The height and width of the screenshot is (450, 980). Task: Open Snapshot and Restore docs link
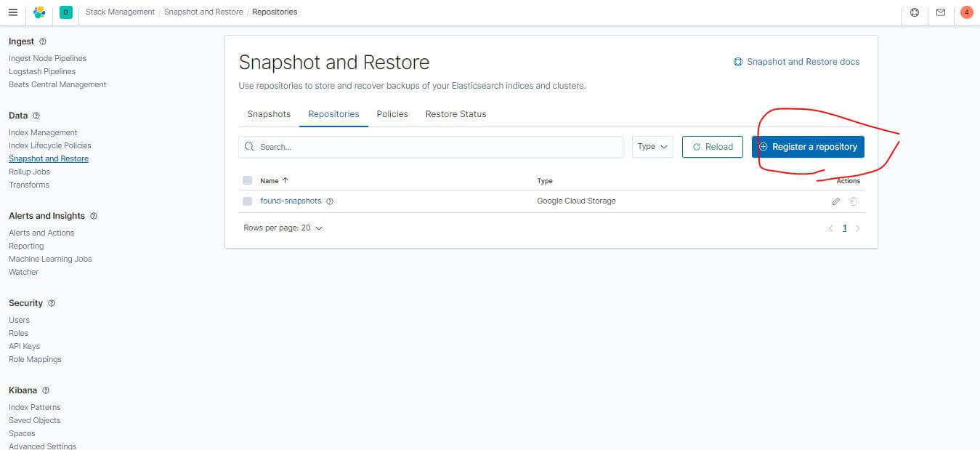click(x=796, y=62)
